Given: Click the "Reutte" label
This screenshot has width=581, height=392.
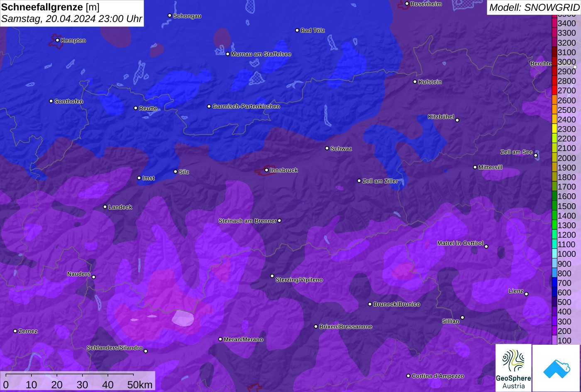Looking at the screenshot, I should tap(148, 109).
